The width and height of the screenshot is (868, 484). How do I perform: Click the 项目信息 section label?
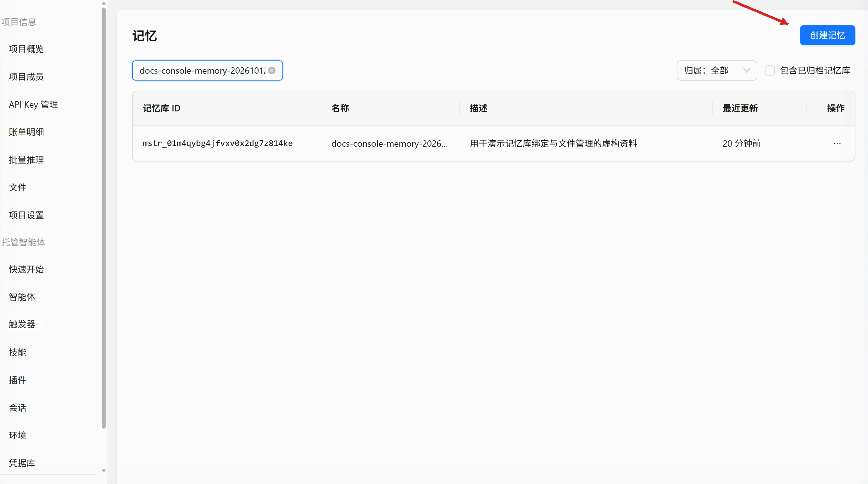[x=19, y=22]
